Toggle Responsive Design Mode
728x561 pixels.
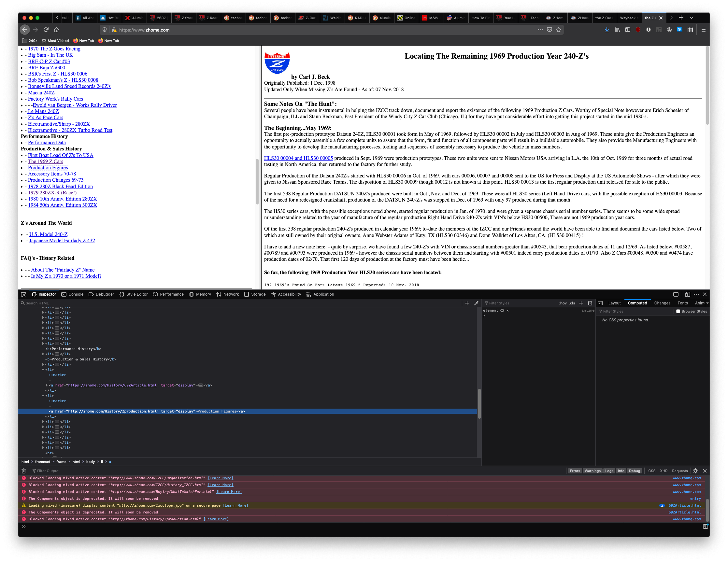687,294
